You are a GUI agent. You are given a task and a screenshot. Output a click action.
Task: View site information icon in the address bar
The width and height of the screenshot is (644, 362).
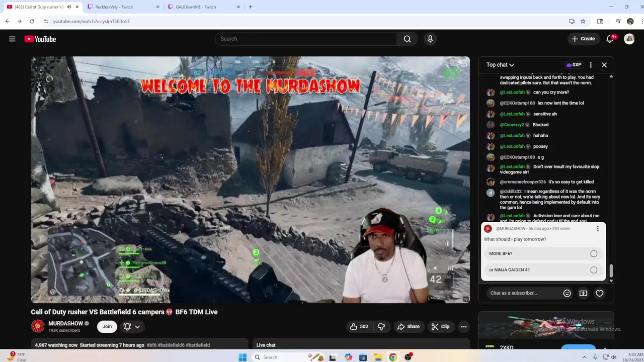pos(46,21)
